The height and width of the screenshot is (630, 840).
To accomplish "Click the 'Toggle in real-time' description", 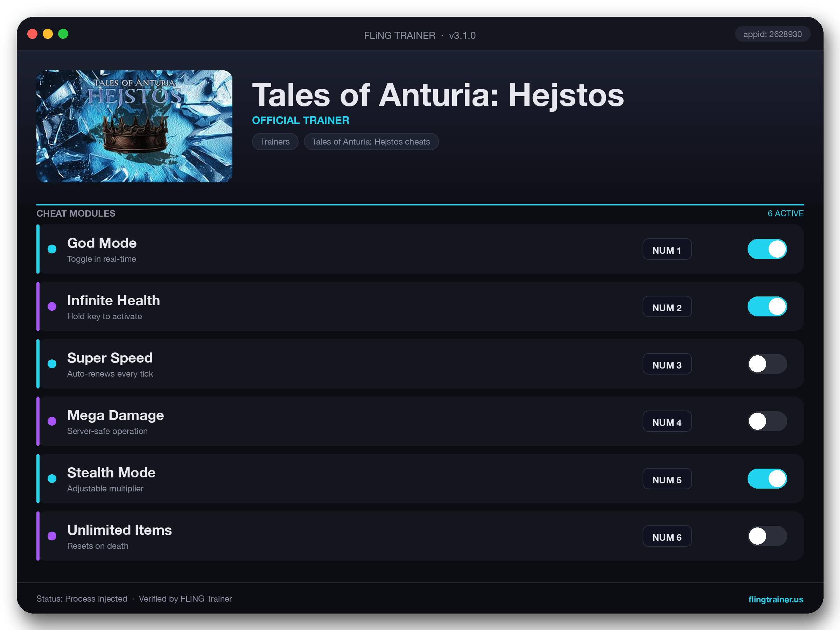I will pos(101,259).
